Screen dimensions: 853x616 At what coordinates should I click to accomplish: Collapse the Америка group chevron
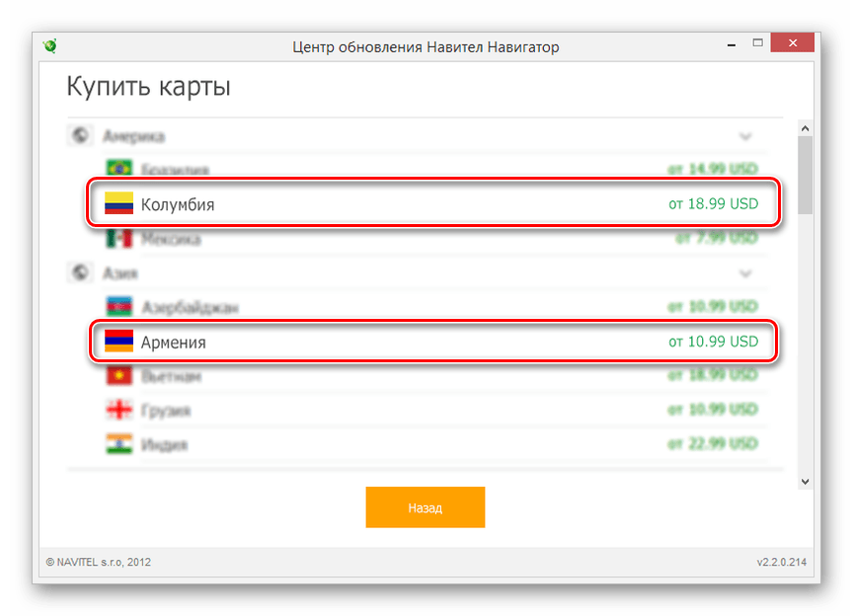745,136
